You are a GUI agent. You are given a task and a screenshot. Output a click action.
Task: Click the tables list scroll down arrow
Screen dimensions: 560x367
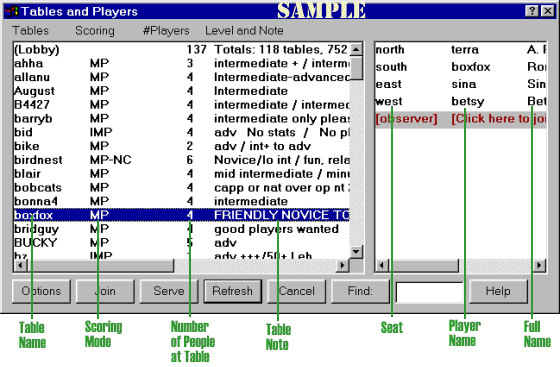pos(356,252)
